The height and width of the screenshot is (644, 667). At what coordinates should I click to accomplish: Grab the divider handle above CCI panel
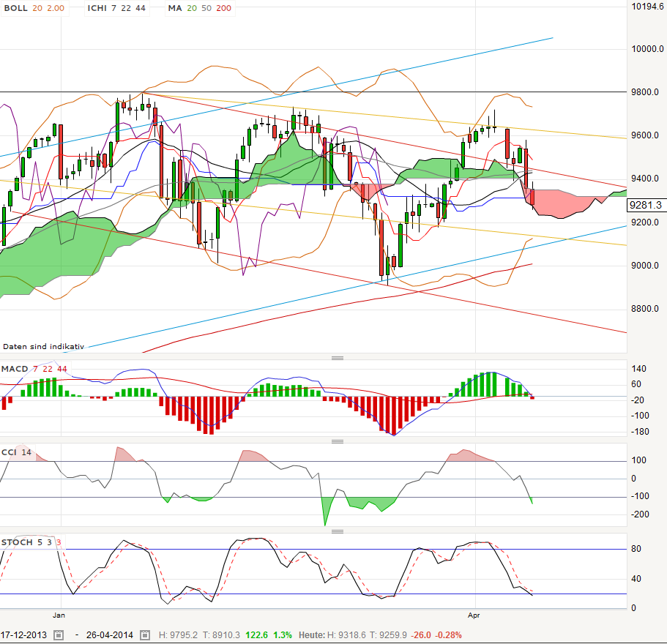click(x=338, y=442)
